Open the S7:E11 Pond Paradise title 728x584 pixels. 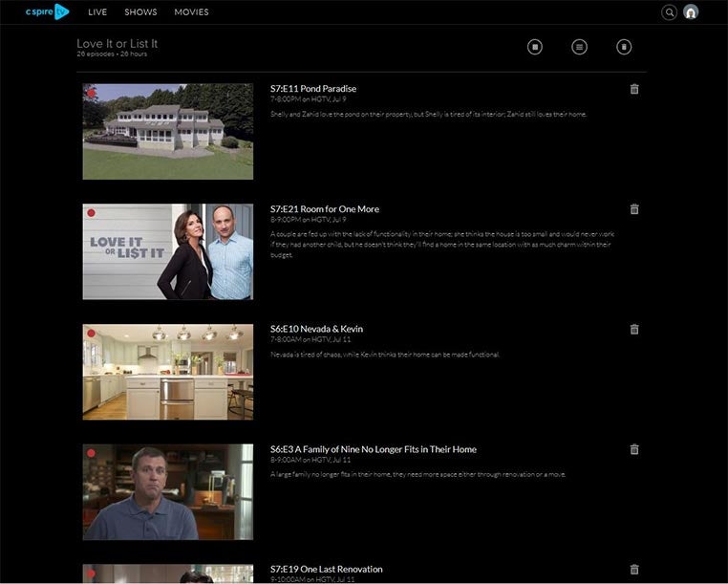click(x=313, y=89)
